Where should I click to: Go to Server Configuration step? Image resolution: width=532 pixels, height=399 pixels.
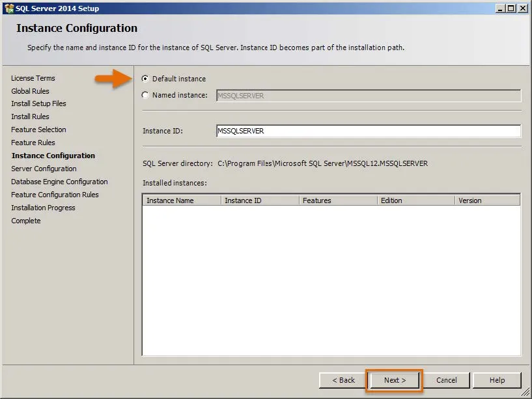point(44,169)
